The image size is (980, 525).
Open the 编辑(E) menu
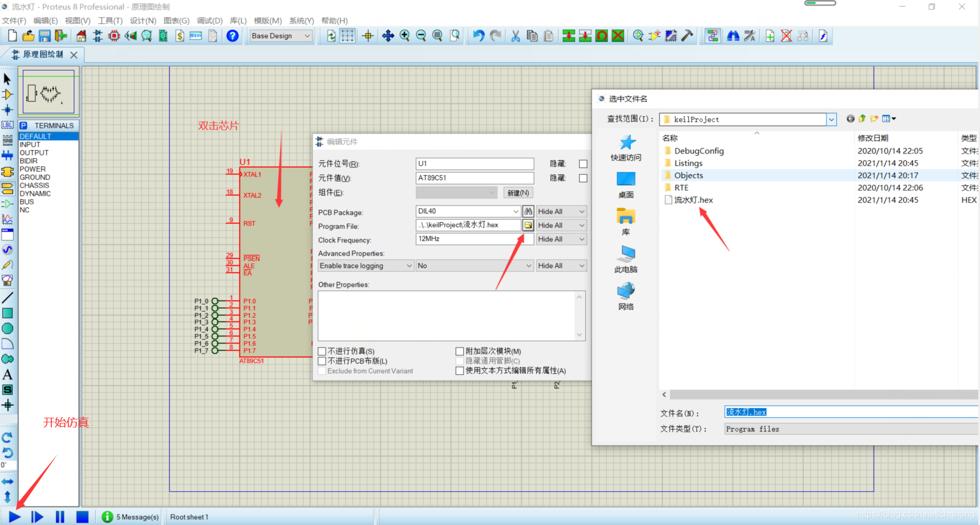point(46,21)
